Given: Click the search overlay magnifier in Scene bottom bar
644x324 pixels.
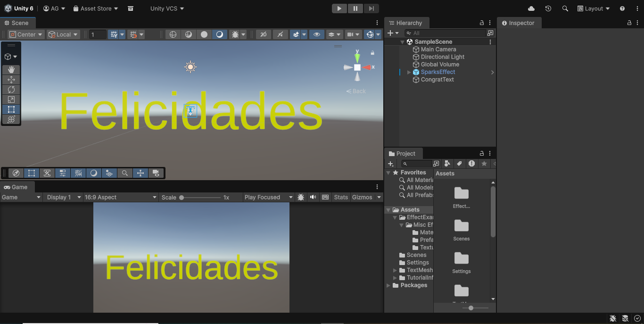Looking at the screenshot, I should [x=125, y=173].
